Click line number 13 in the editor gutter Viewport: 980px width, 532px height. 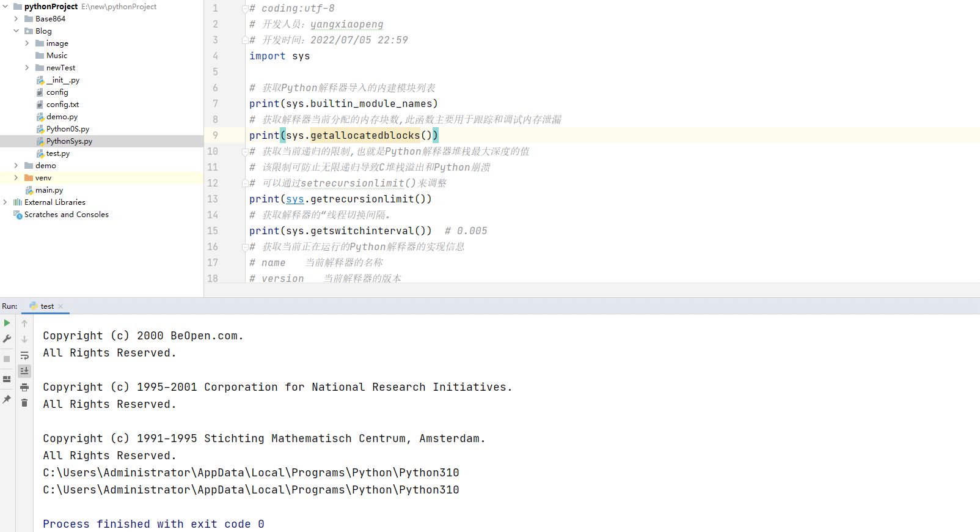tap(213, 199)
